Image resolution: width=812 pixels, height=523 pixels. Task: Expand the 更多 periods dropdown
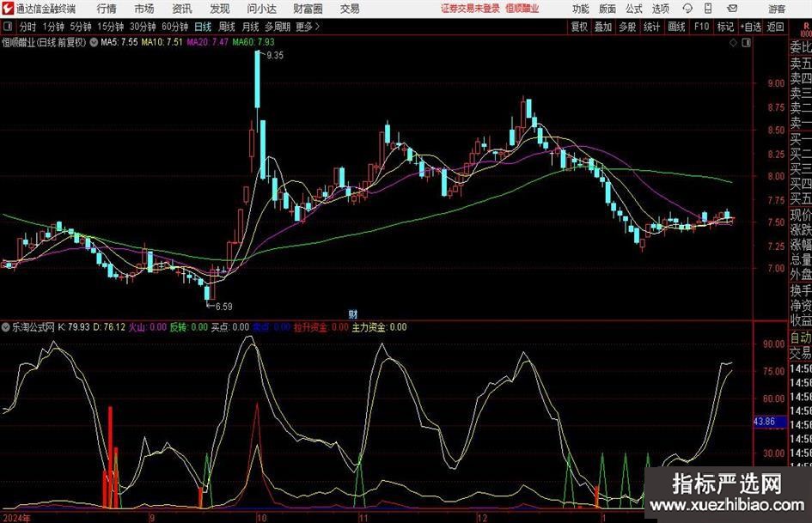coord(306,27)
